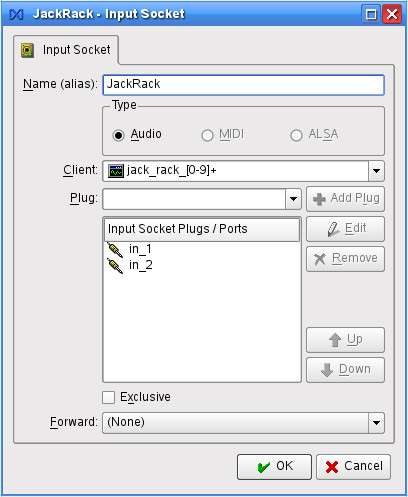The height and width of the screenshot is (497, 408).
Task: Focus the Name (alias) text field
Action: [x=243, y=85]
